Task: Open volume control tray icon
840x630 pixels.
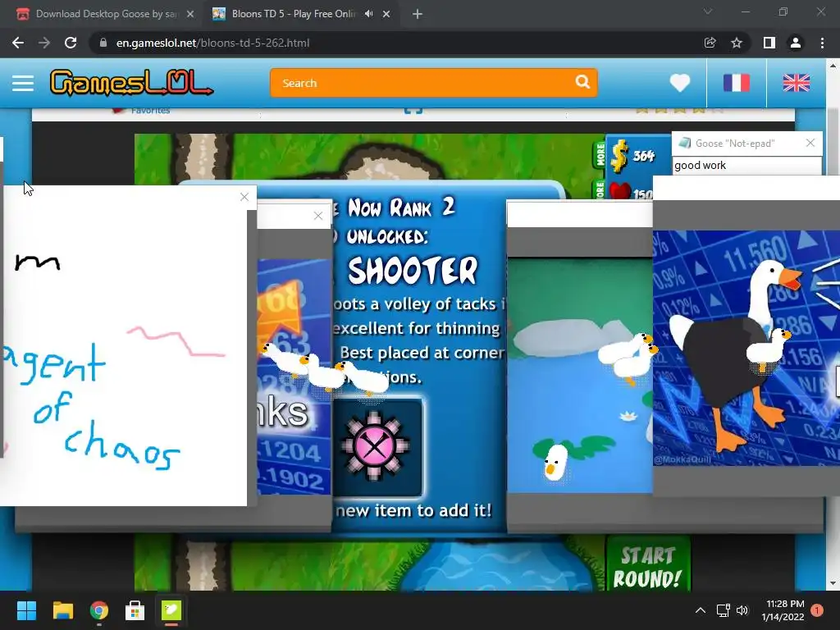Action: tap(742, 610)
